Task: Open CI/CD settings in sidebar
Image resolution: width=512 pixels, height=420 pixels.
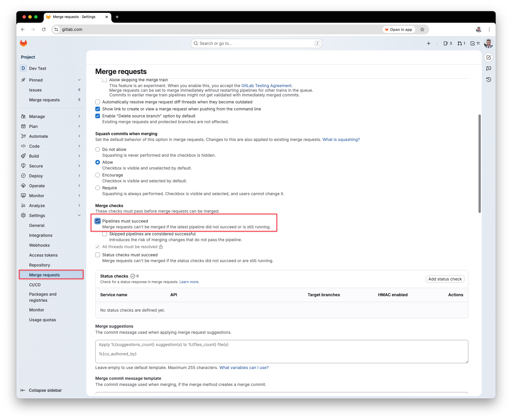Action: (x=35, y=285)
